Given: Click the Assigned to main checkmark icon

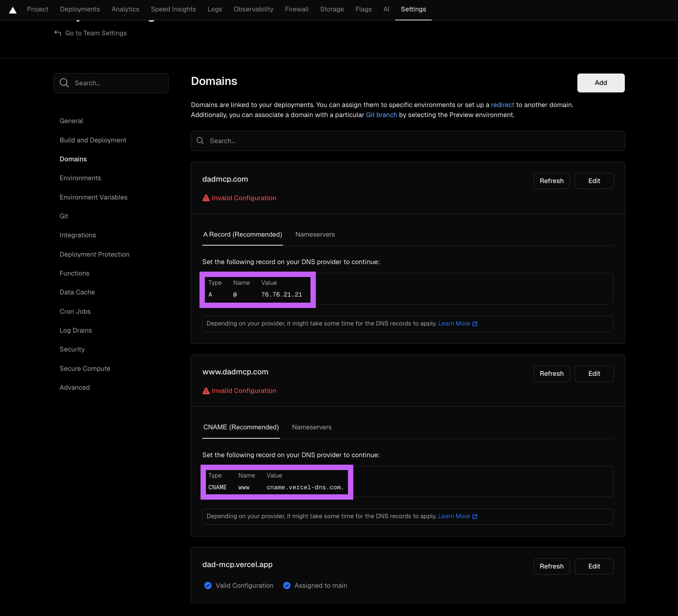Looking at the screenshot, I should (x=287, y=585).
